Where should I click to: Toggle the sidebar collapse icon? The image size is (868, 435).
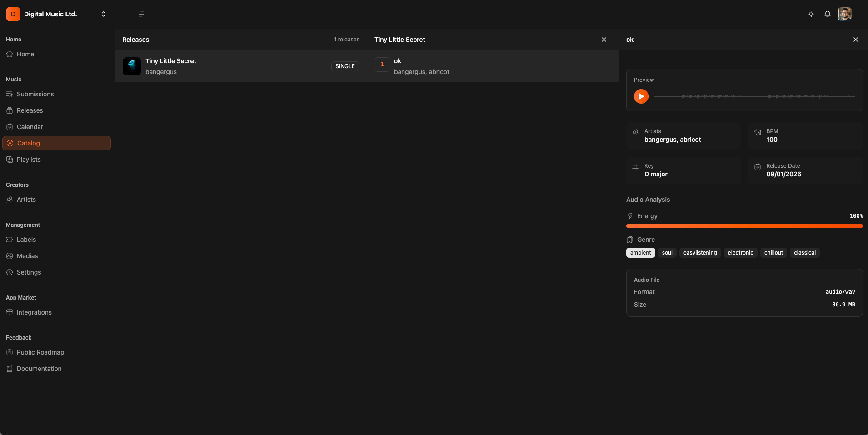[141, 14]
